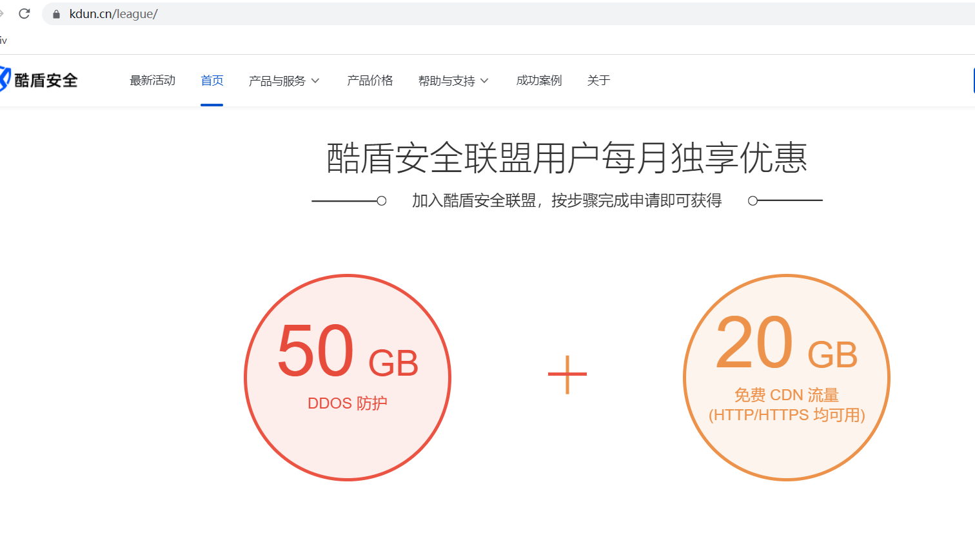Expand the 产品与服务 dropdown

click(284, 81)
